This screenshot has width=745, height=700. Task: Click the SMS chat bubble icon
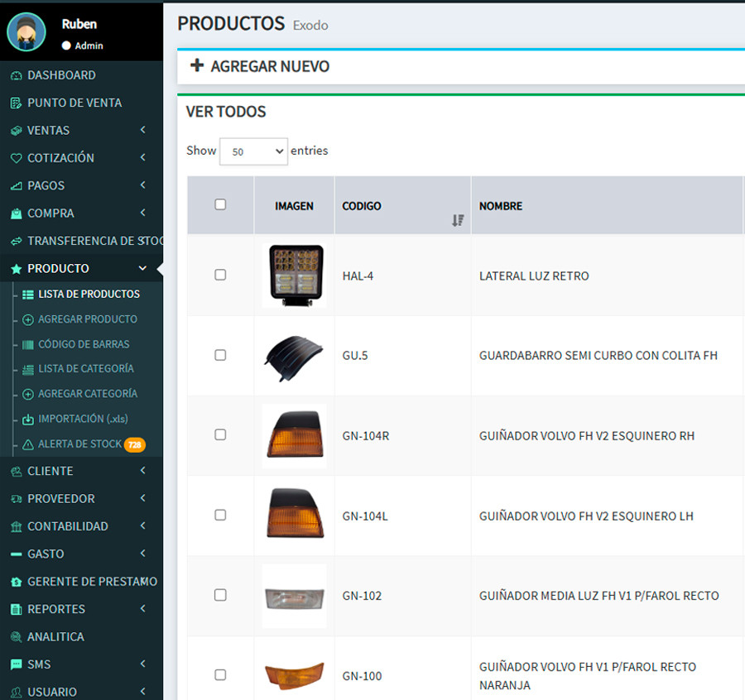tap(16, 664)
